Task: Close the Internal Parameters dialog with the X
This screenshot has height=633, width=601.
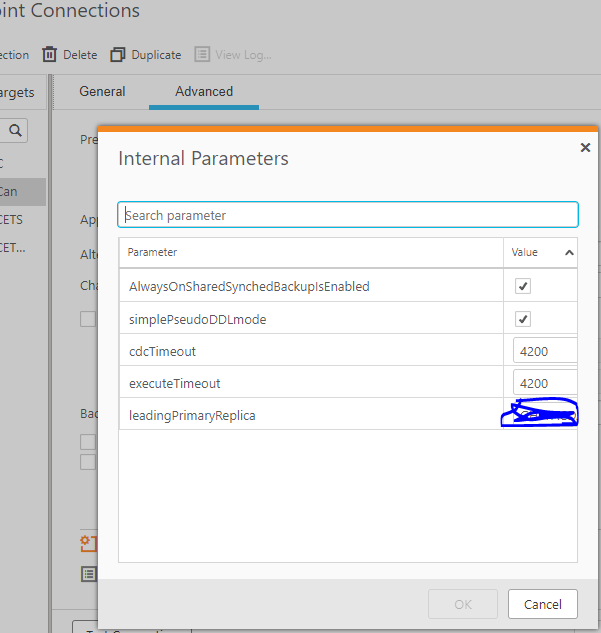Action: [585, 147]
